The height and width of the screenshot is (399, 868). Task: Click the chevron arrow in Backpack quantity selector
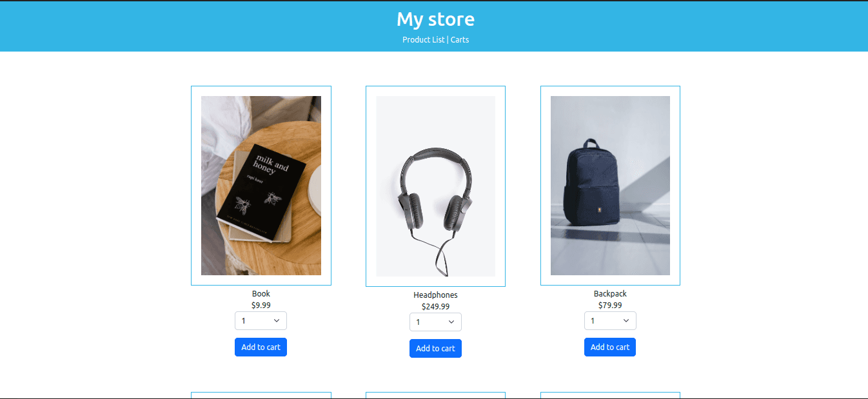(x=626, y=320)
